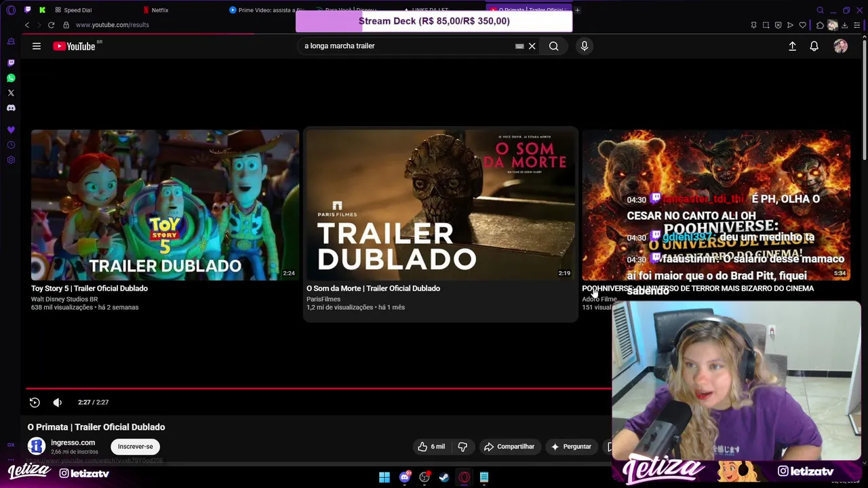Open WhatsApp in the Opera sidebar
This screenshot has width=868, height=488.
coord(11,78)
